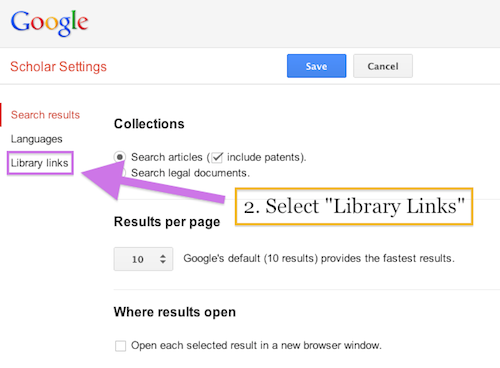Cancel the settings changes

tap(383, 66)
